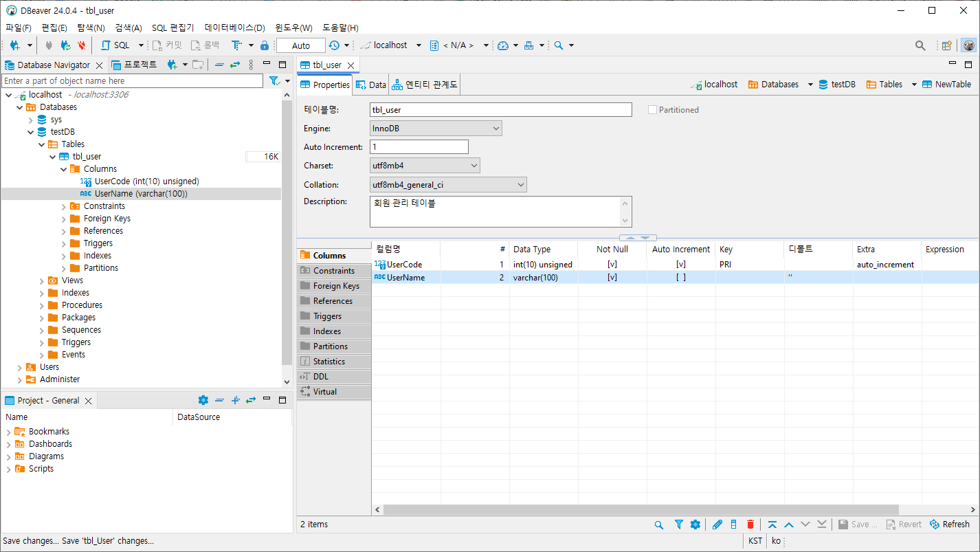
Task: Open the 데이터베이스(D) menu
Action: [x=234, y=27]
